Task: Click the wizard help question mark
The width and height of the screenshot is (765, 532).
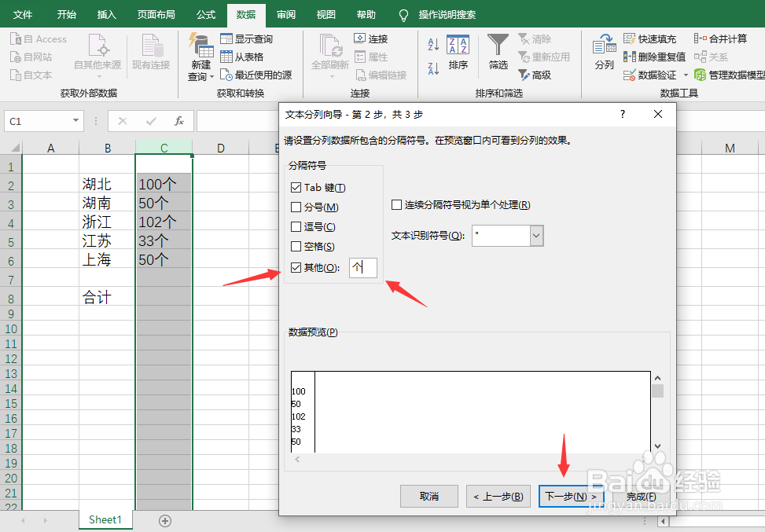Action: coord(622,114)
